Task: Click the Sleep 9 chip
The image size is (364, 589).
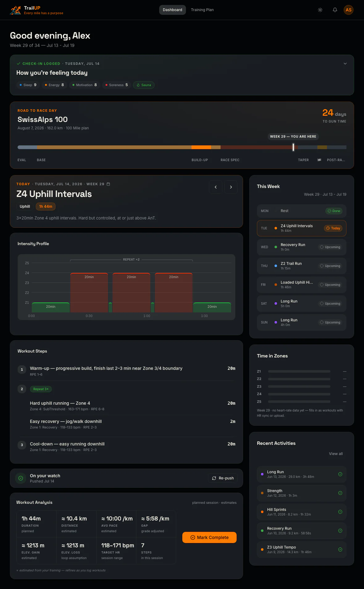Action: coord(28,85)
